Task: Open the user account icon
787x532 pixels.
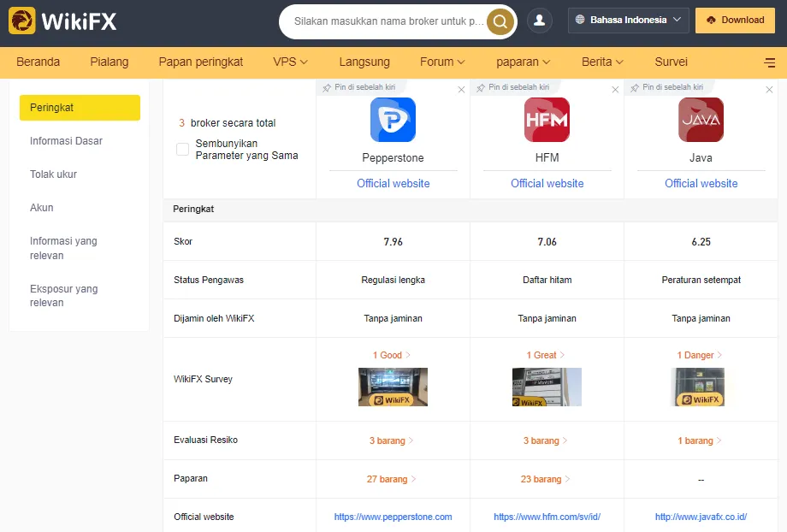Action: [x=540, y=21]
